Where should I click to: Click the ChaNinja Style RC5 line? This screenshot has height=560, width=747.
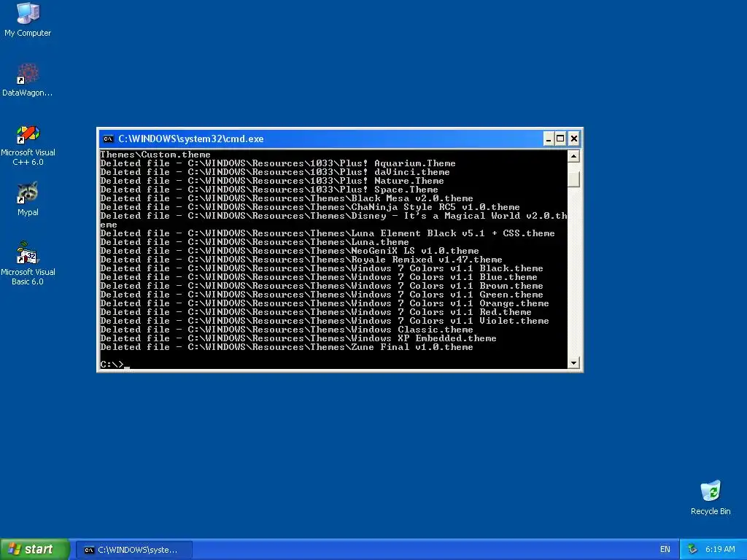click(309, 207)
